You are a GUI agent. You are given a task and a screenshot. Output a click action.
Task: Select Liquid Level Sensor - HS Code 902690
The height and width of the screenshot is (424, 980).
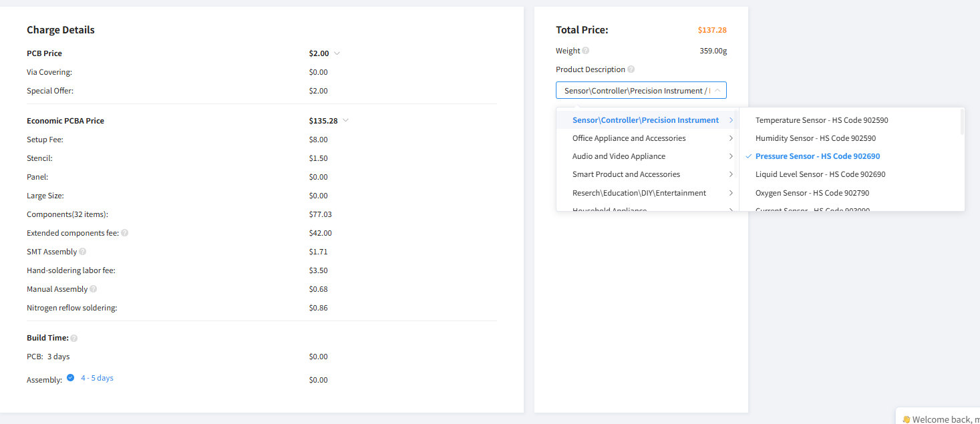click(x=820, y=174)
